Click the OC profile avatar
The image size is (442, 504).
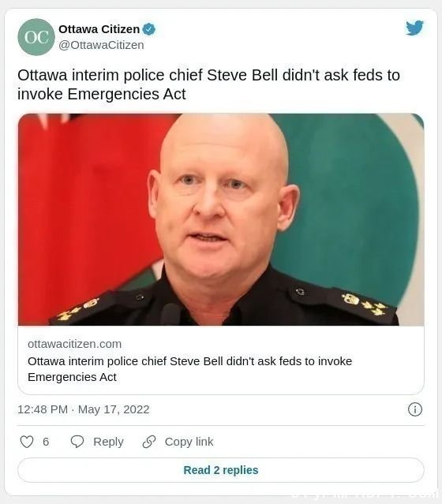tap(36, 37)
